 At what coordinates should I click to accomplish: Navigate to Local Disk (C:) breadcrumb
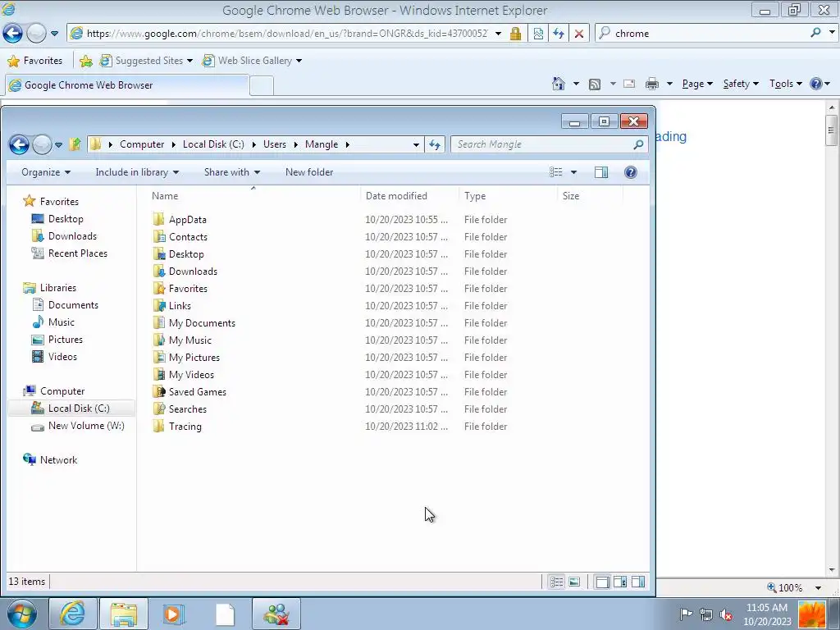[213, 144]
